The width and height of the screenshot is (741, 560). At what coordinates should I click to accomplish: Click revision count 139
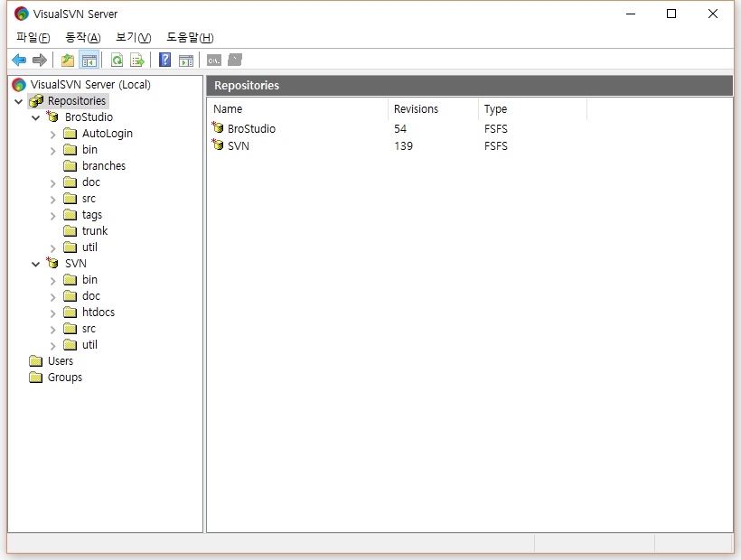pos(404,145)
